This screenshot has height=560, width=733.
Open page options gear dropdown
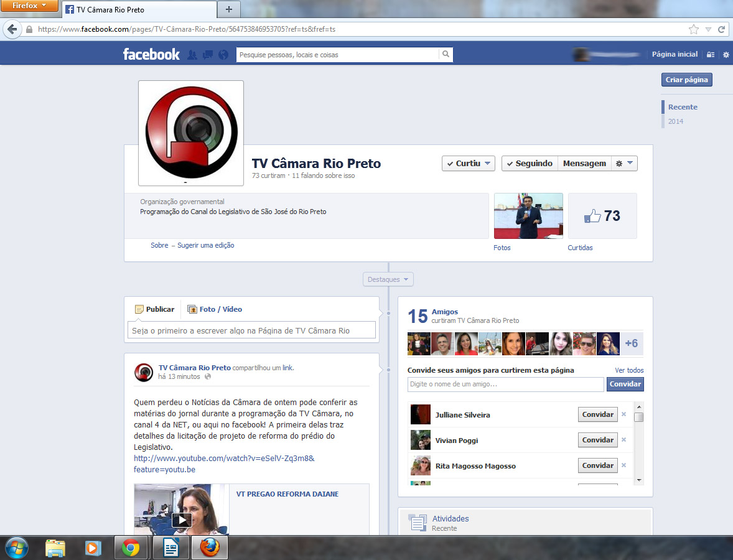(x=624, y=163)
